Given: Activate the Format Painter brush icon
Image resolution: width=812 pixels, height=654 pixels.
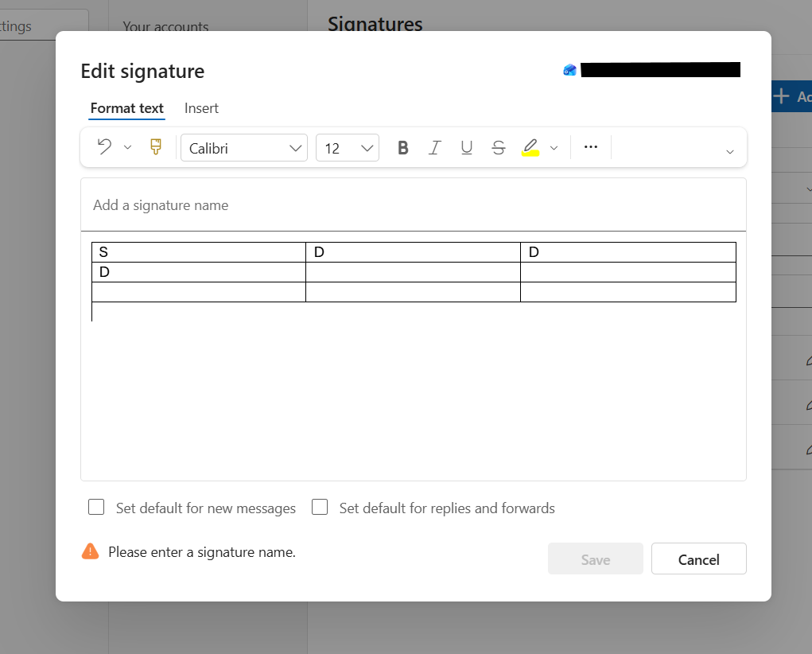Looking at the screenshot, I should [155, 147].
